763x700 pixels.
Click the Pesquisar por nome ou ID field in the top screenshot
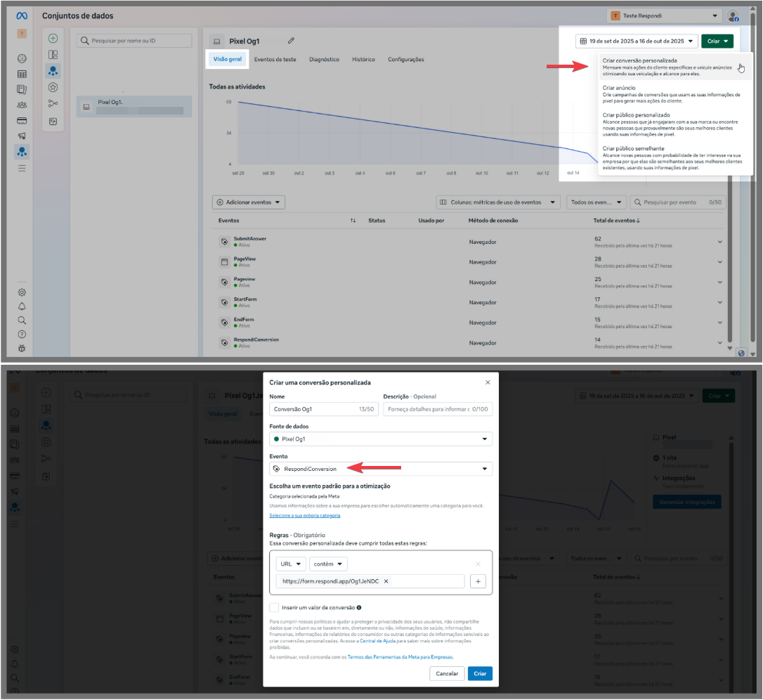pyautogui.click(x=133, y=41)
